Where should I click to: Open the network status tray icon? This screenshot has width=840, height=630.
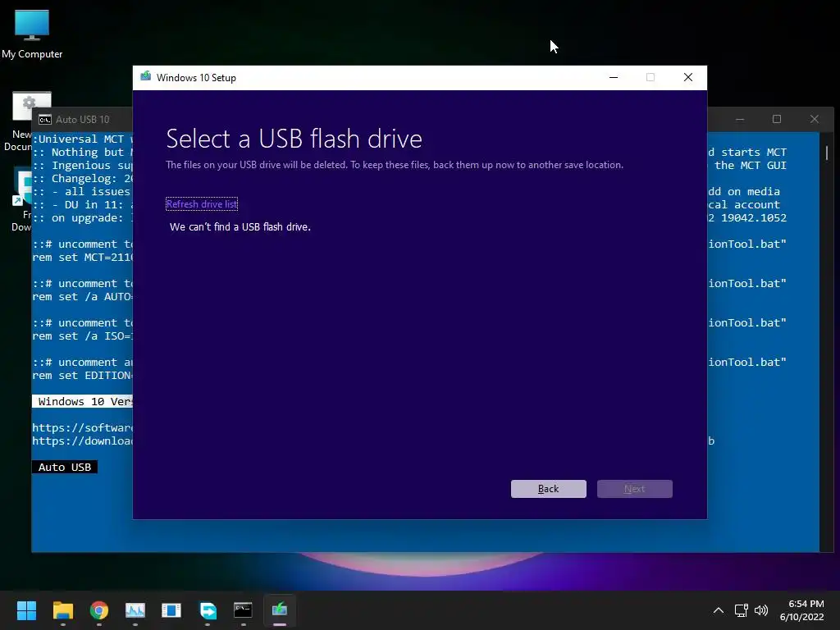coord(741,610)
